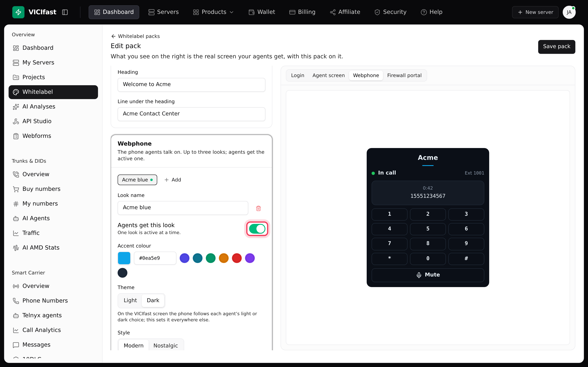Select the Light theme option
588x367 pixels.
130,301
